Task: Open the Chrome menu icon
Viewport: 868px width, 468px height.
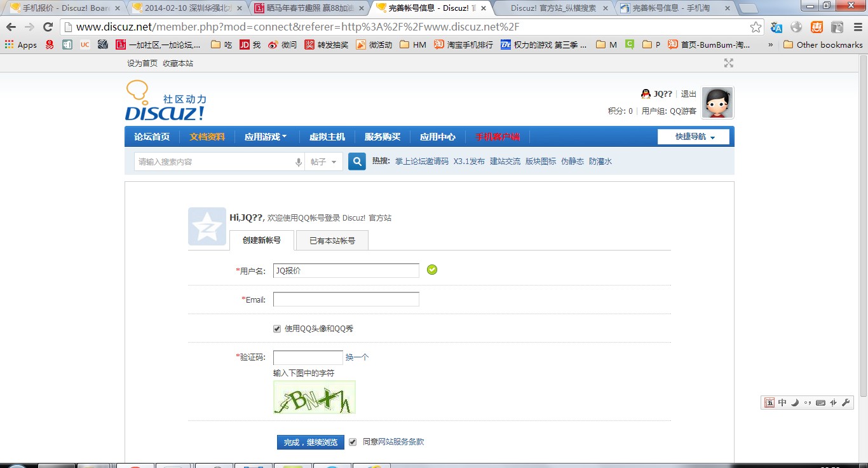Action: coord(857,27)
